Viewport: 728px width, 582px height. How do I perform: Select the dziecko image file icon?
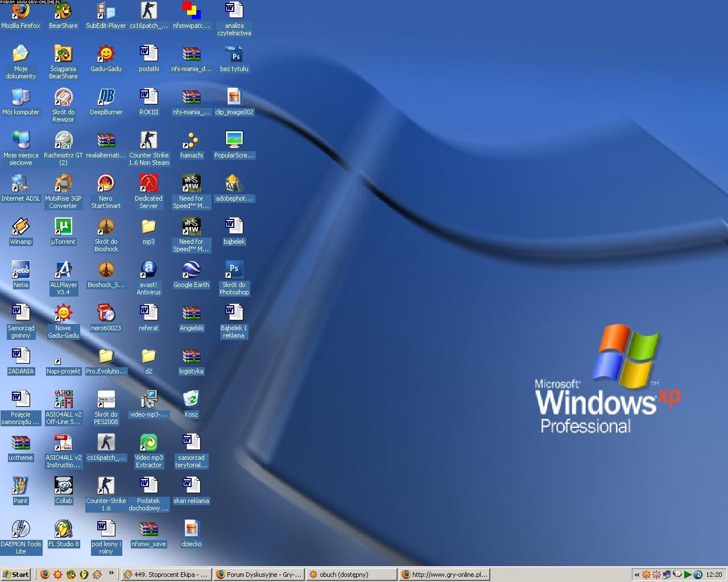pos(191,534)
